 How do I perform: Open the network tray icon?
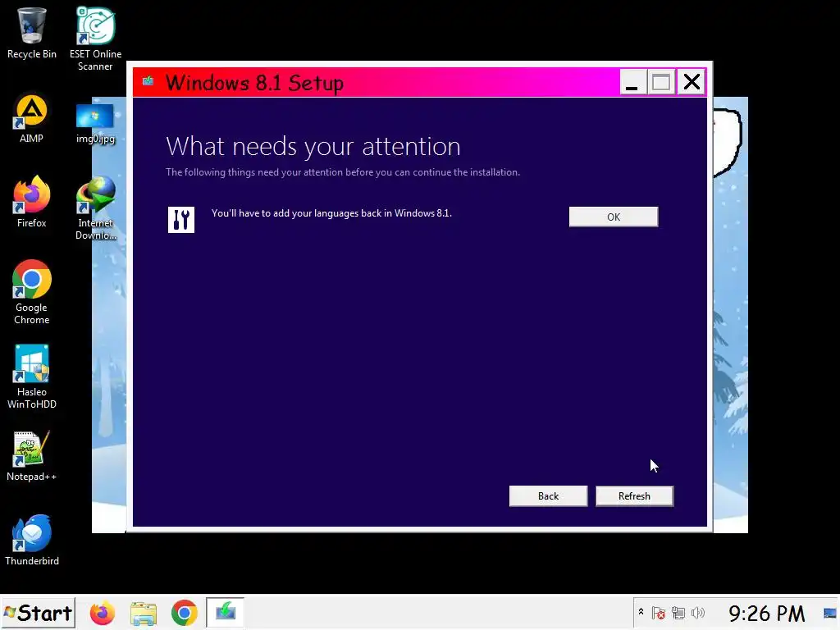[678, 613]
